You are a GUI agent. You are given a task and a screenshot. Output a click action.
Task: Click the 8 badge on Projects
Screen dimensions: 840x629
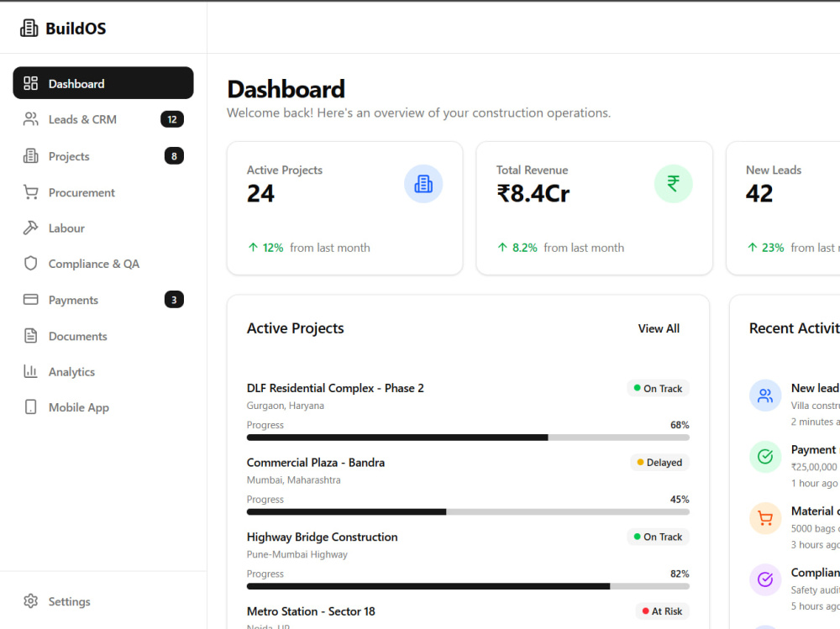(x=174, y=156)
